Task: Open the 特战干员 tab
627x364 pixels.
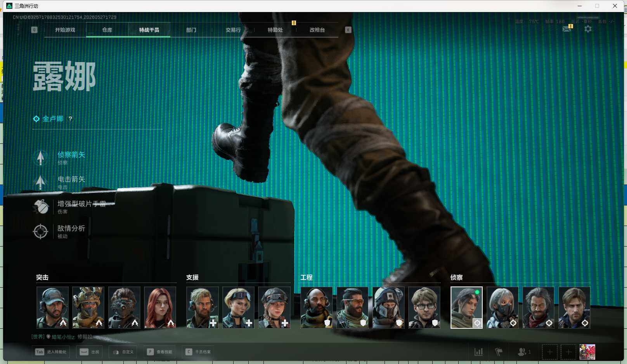Action: pyautogui.click(x=149, y=30)
